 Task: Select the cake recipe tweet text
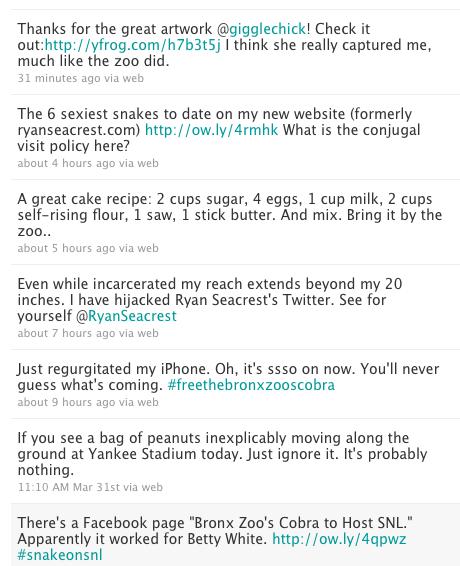230,215
